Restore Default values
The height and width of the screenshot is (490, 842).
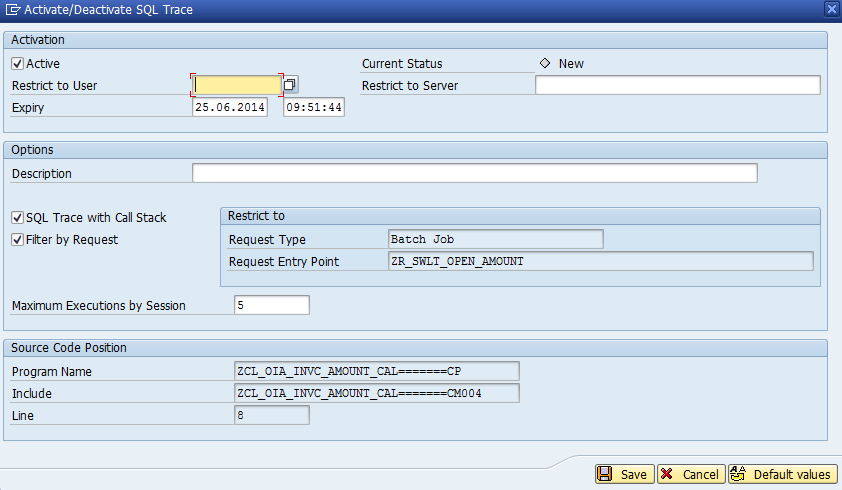point(783,474)
